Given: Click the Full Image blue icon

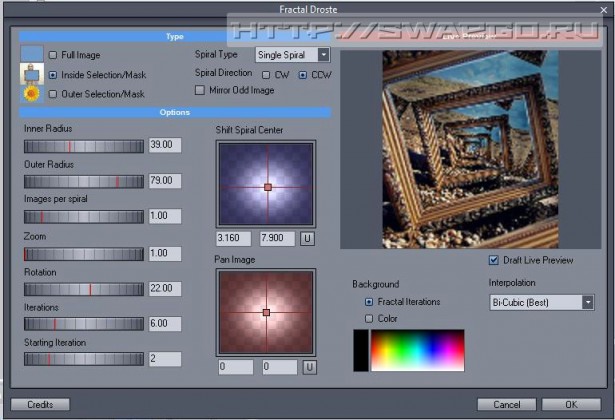Looking at the screenshot, I should coord(32,53).
